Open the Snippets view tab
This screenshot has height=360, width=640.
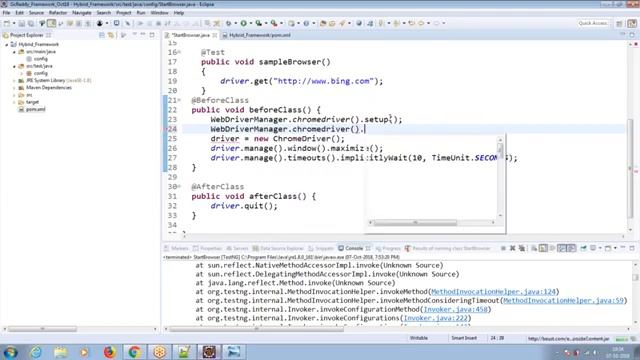[x=321, y=248]
